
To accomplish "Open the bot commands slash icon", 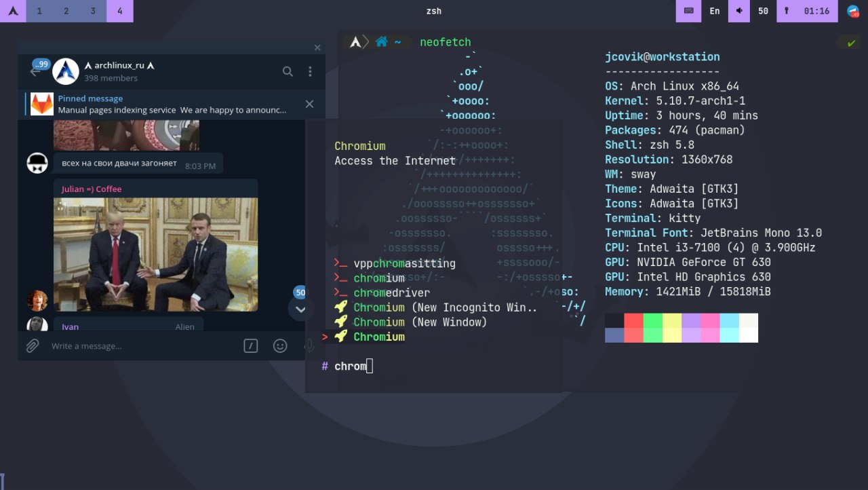I will pos(251,346).
